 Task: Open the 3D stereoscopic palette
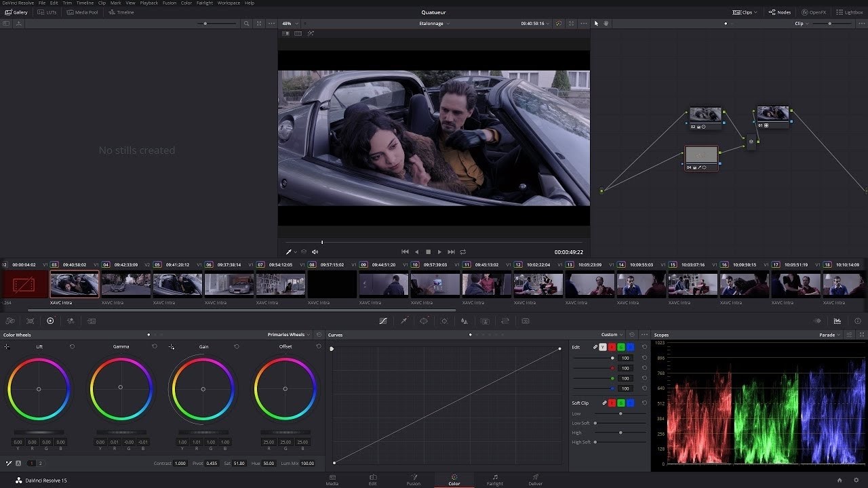click(x=526, y=321)
